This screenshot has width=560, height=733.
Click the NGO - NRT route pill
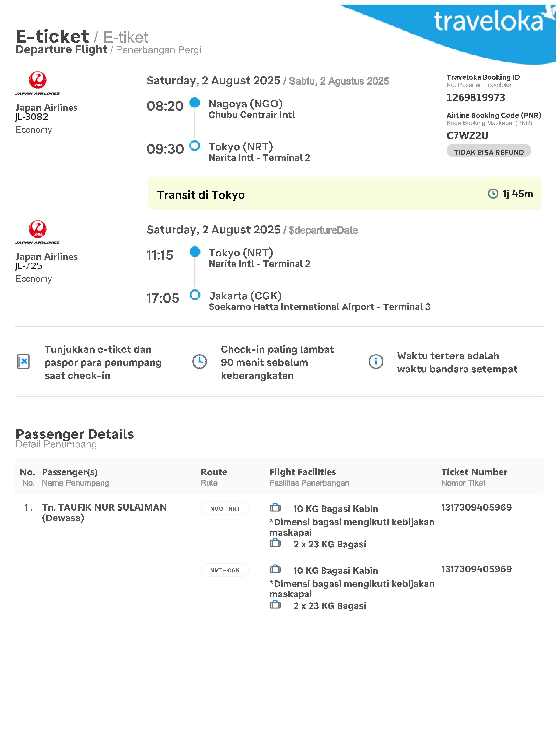click(x=225, y=508)
